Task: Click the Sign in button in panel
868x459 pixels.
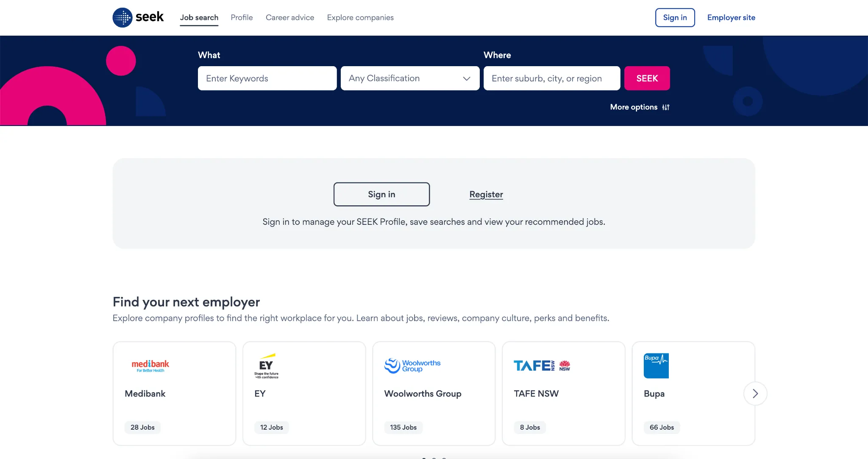Action: coord(381,194)
